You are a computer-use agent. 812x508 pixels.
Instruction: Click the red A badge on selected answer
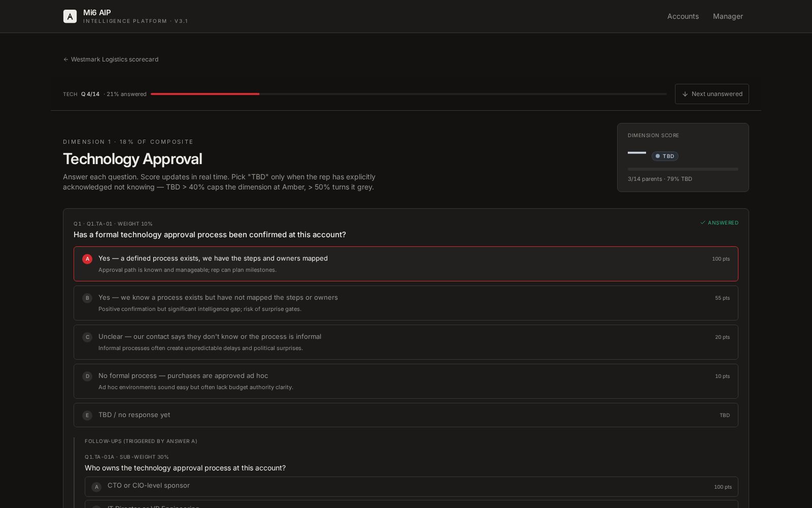(87, 259)
